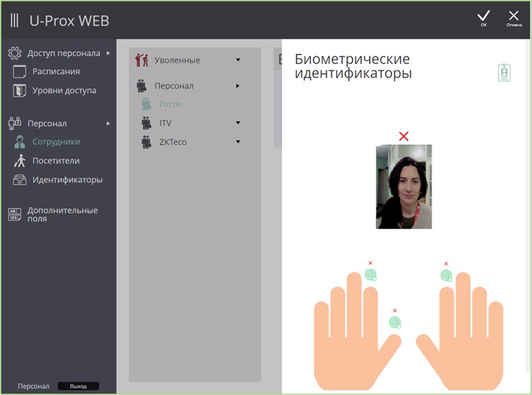Click the U-Prox WEB title text
This screenshot has width=532, height=395.
point(69,21)
